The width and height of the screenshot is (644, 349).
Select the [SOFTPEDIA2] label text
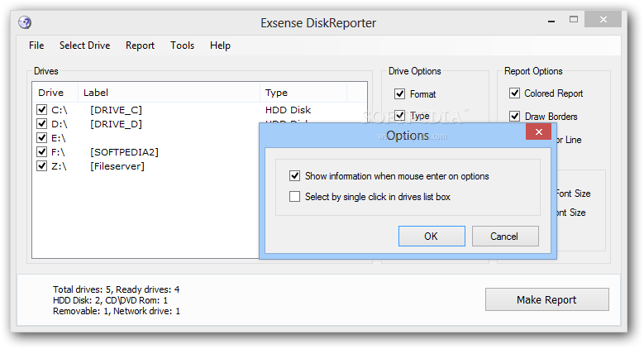point(125,152)
